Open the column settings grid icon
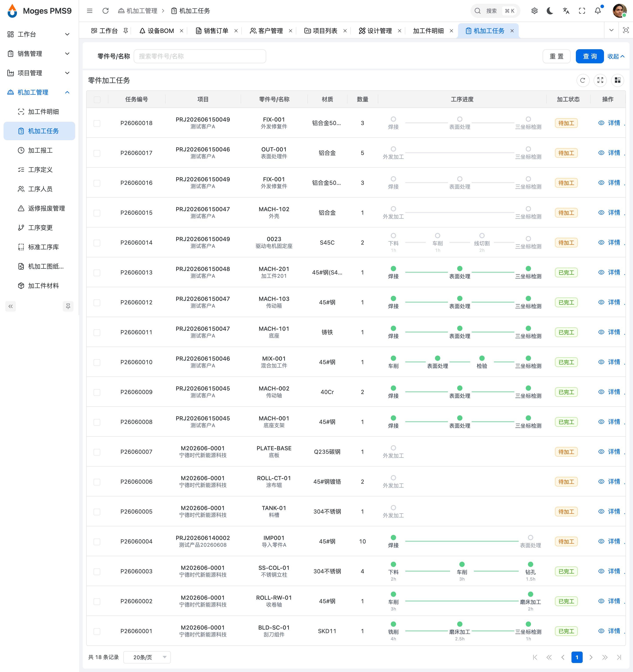 coord(617,80)
